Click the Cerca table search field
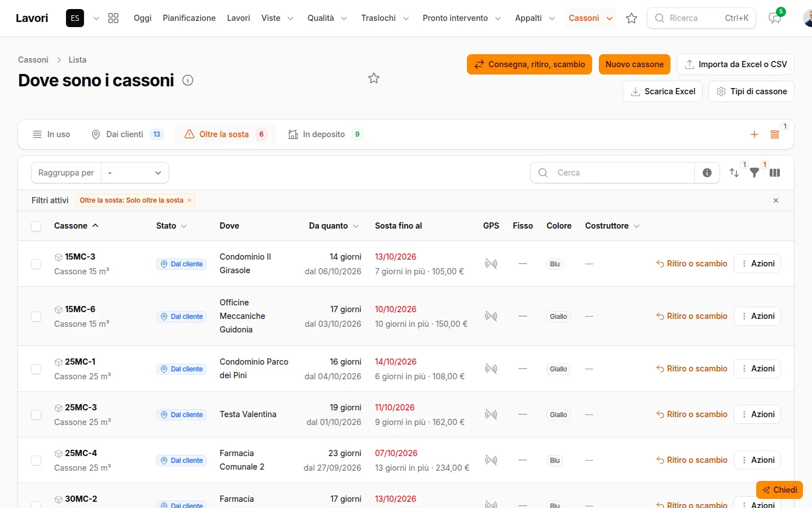This screenshot has width=812, height=508. click(x=612, y=173)
